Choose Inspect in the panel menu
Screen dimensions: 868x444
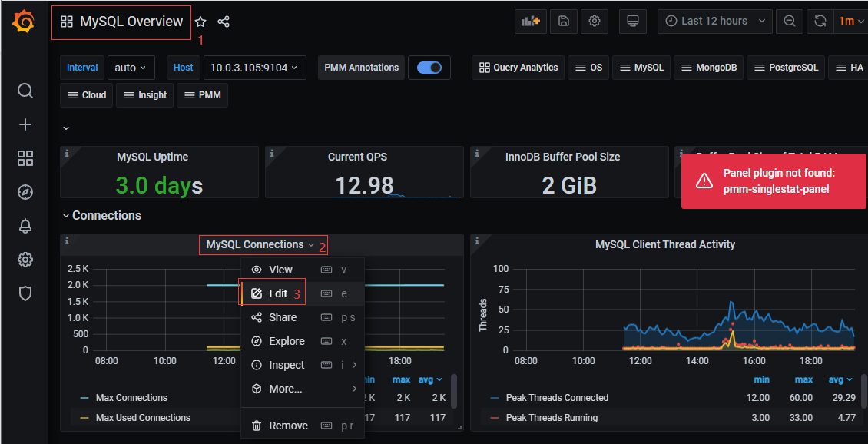coord(287,365)
